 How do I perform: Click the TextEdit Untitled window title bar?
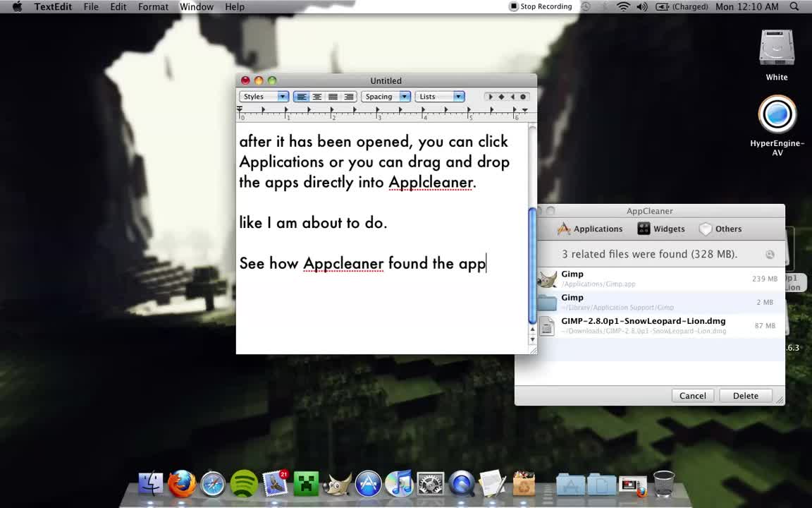[386, 80]
